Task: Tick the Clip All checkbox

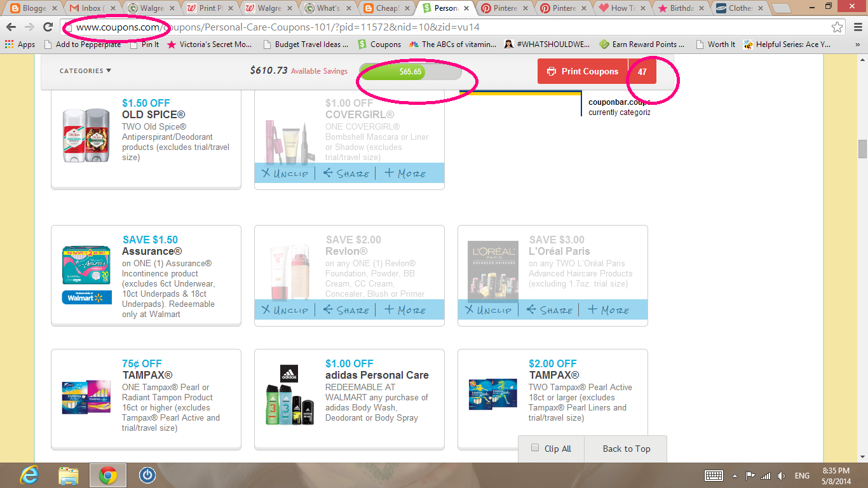Action: tap(535, 448)
